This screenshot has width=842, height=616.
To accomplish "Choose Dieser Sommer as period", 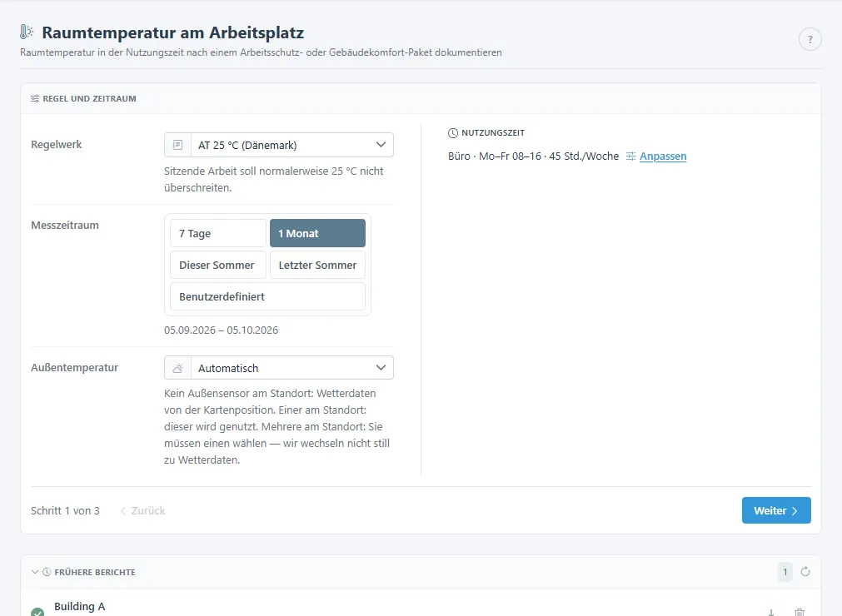I will pos(218,265).
